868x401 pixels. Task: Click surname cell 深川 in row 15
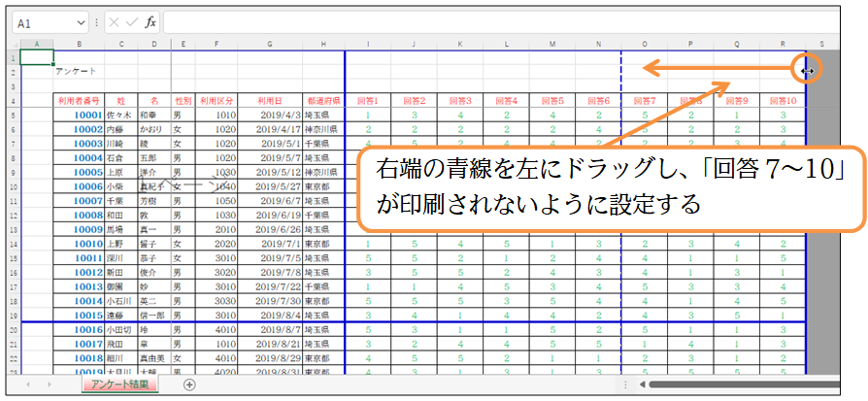coord(120,258)
